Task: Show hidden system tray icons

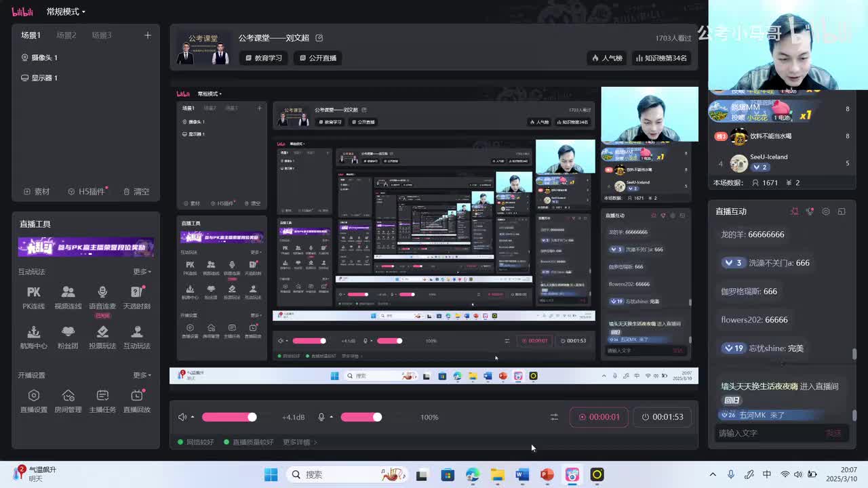Action: [x=713, y=474]
